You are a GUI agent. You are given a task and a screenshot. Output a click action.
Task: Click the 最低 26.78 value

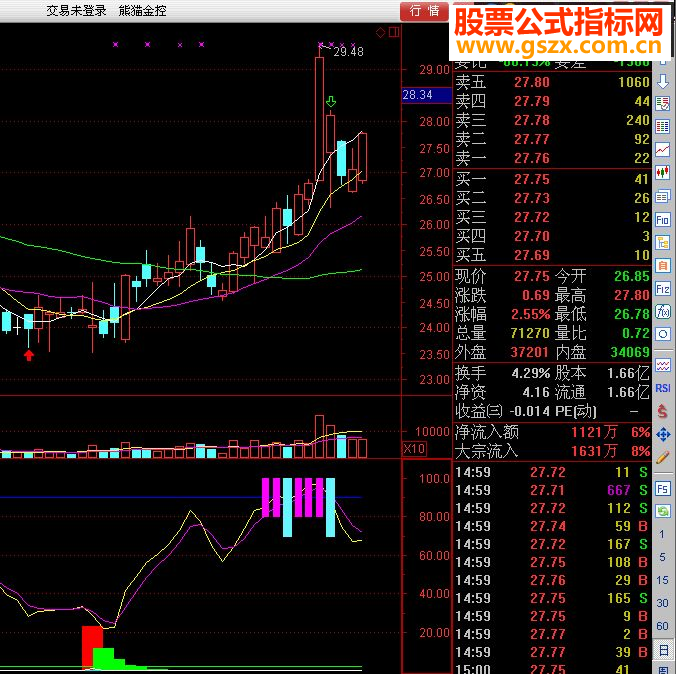point(632,314)
